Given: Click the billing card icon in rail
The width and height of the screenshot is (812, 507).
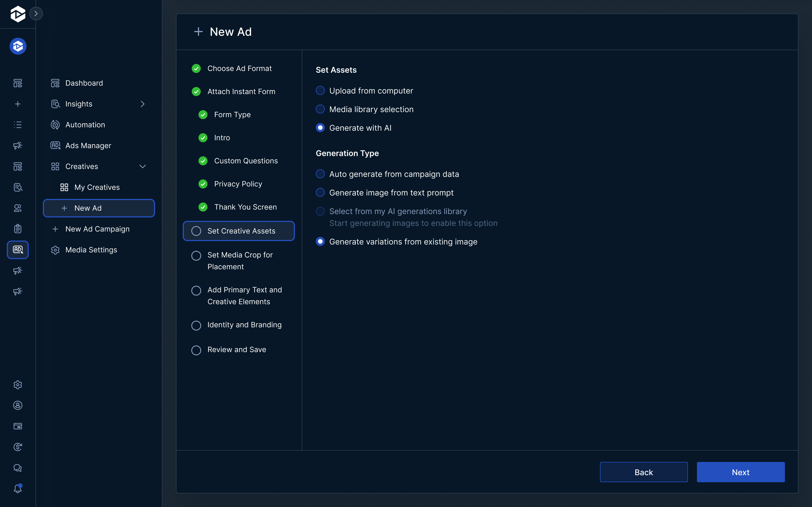Looking at the screenshot, I should (x=18, y=426).
